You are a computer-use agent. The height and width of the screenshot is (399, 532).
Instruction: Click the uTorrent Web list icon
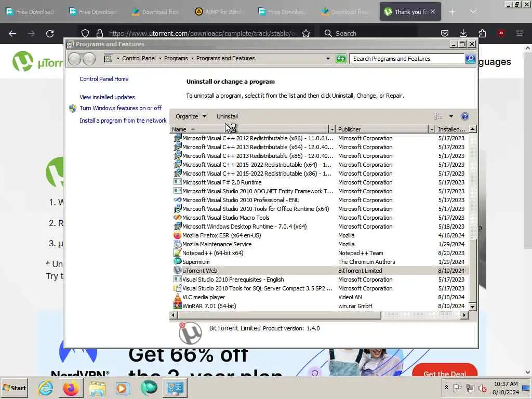(177, 270)
